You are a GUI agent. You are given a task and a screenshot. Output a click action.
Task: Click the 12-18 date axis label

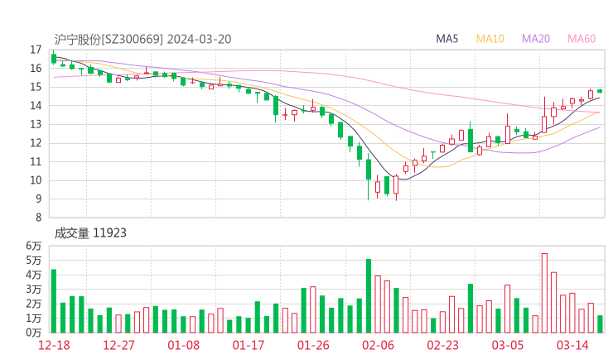[x=54, y=345]
